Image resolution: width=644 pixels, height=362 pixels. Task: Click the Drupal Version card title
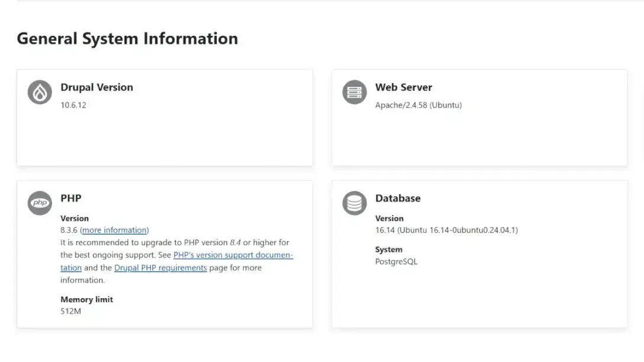click(96, 87)
